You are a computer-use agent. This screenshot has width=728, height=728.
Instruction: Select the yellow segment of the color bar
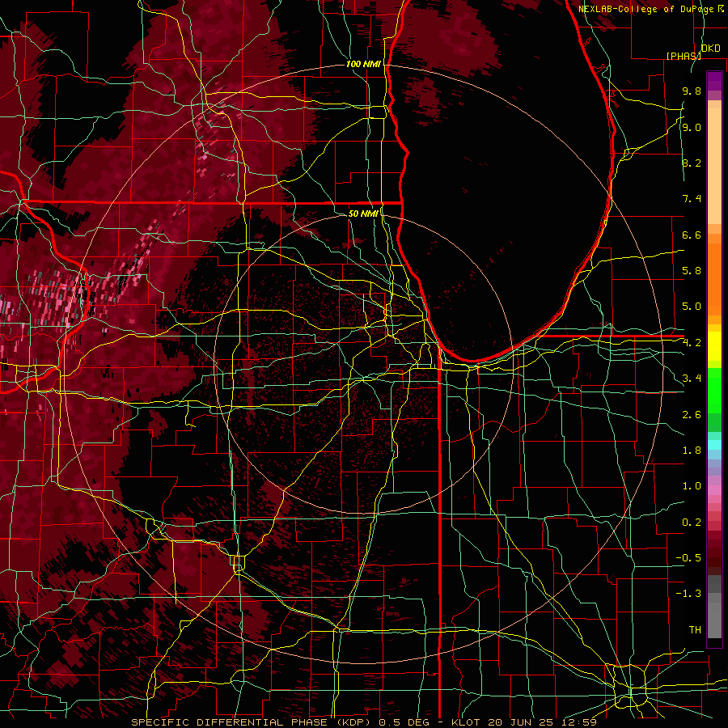coord(714,346)
